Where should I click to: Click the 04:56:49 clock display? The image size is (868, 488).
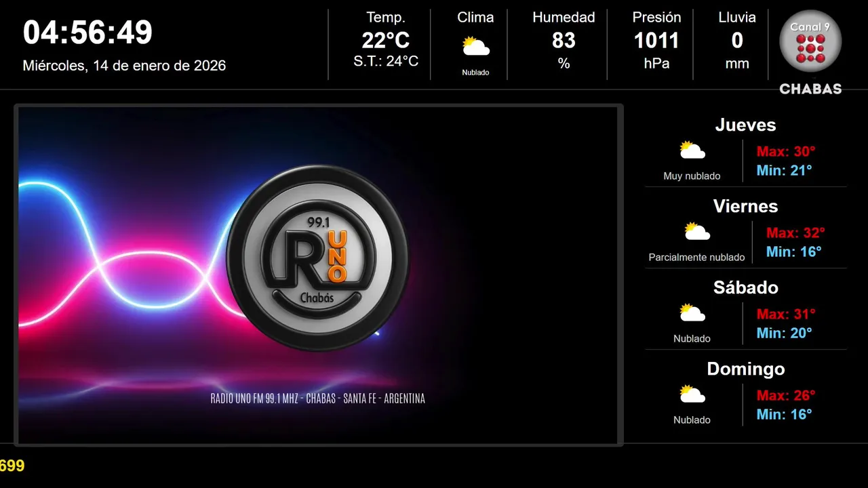click(x=88, y=33)
